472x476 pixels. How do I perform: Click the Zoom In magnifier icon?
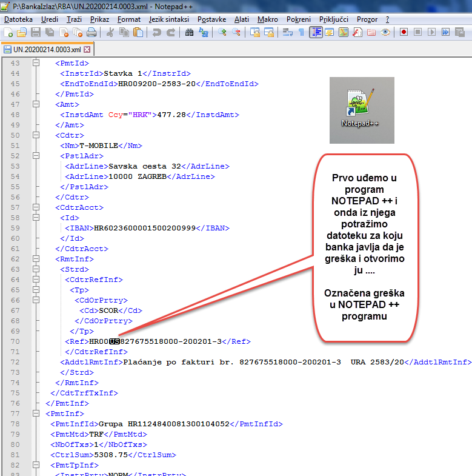[x=222, y=32]
